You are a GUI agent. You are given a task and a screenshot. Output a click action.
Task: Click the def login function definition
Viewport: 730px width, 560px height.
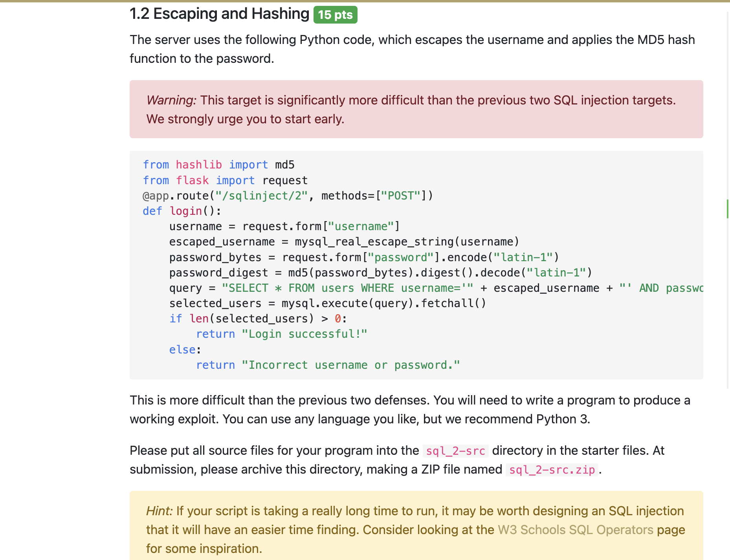pyautogui.click(x=182, y=211)
